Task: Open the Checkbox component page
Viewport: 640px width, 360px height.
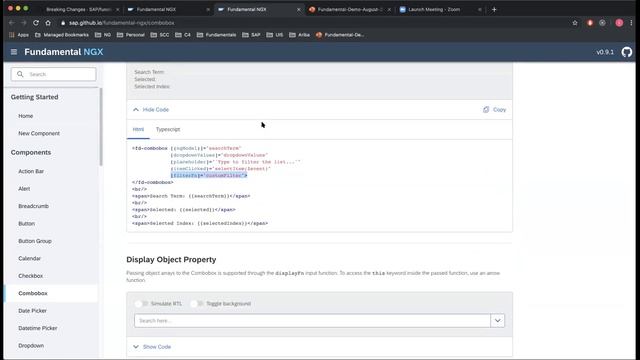Action: [31, 276]
